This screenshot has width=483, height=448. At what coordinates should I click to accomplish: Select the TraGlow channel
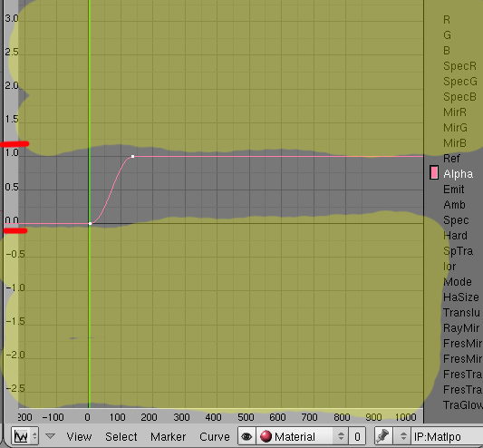click(463, 405)
